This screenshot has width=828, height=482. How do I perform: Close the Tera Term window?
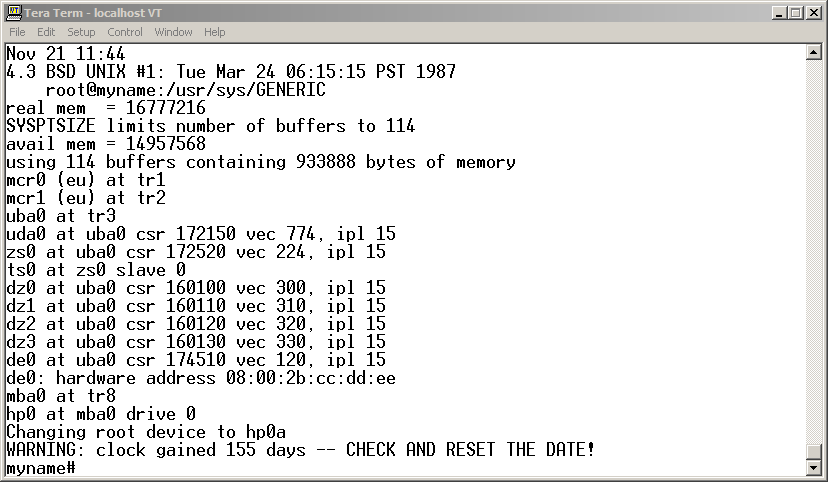coord(814,13)
